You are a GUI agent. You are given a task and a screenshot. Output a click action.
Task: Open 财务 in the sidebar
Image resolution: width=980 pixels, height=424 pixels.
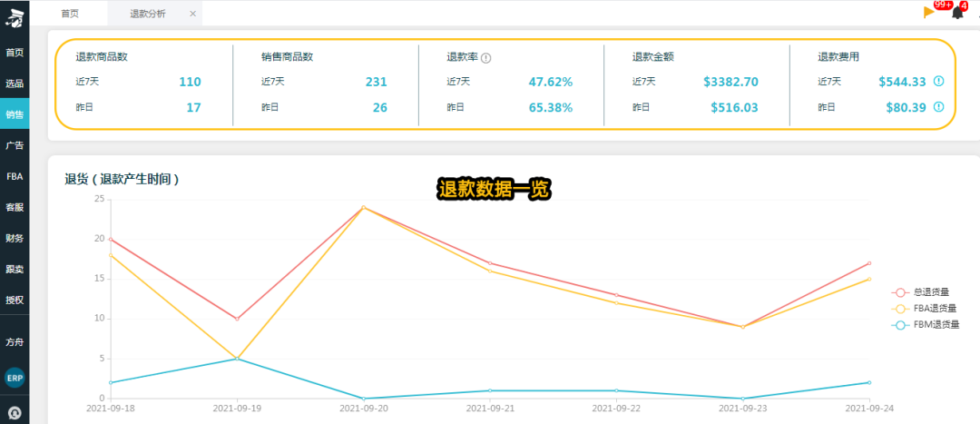pos(15,238)
